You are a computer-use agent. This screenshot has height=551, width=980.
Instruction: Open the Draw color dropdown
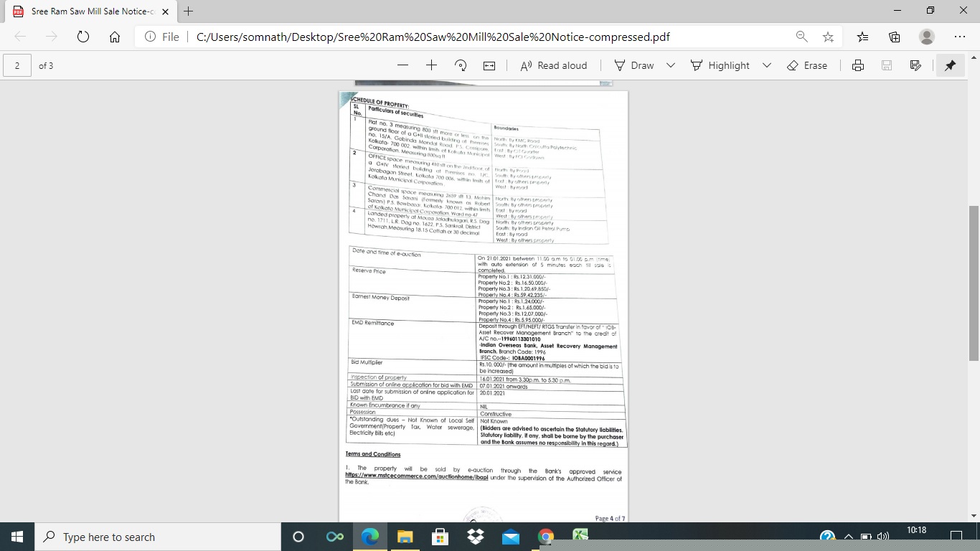point(670,65)
